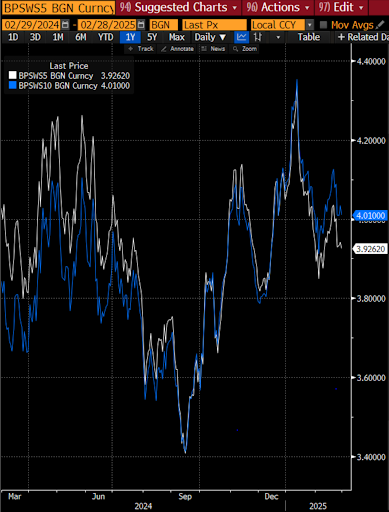Click the 3.80000 y-axis label
Image resolution: width=389 pixels, height=512 pixels.
click(x=371, y=298)
